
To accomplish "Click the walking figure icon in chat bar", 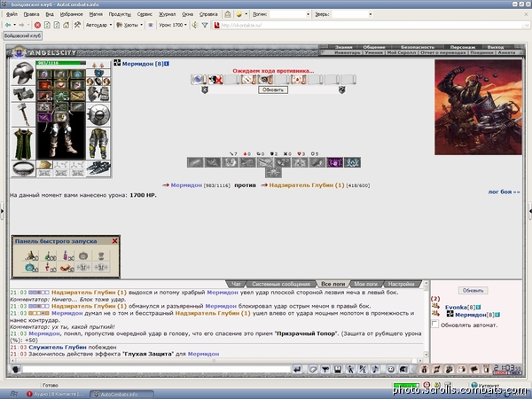I will coord(350,370).
